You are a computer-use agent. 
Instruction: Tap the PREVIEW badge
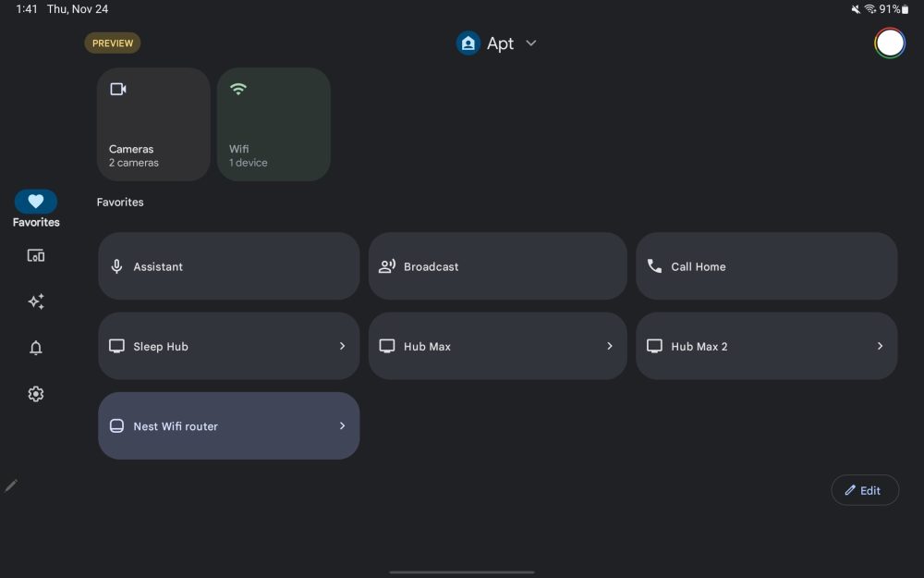[113, 43]
